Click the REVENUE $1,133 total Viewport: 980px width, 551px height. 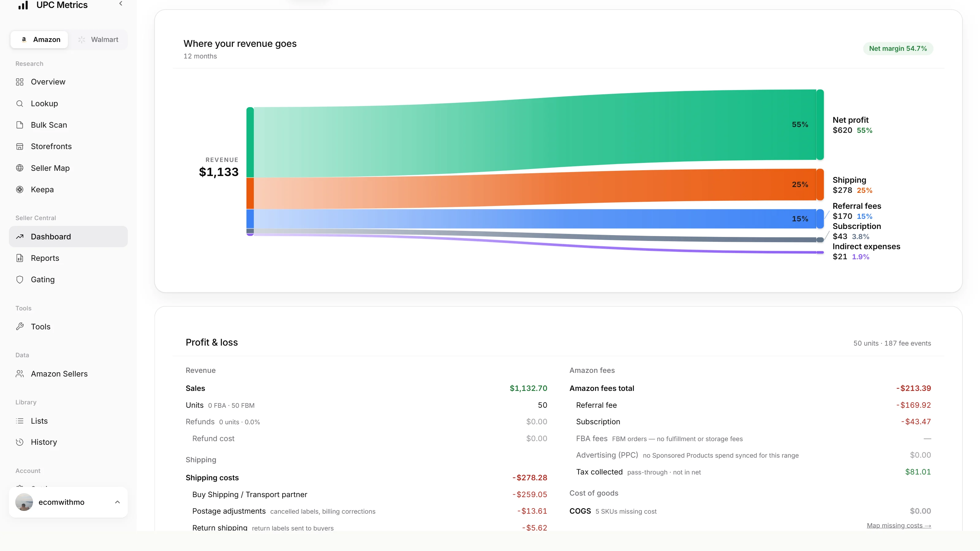[x=219, y=167]
